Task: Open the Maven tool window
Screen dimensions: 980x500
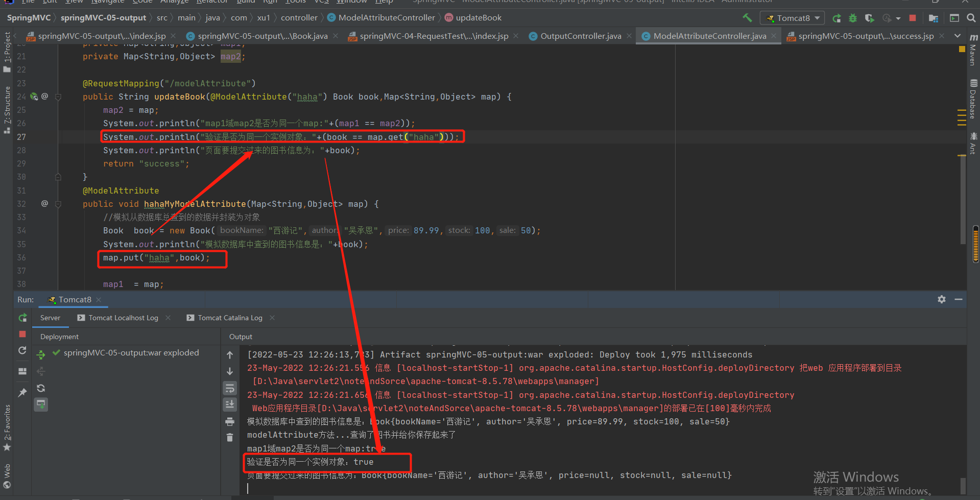Action: (973, 50)
